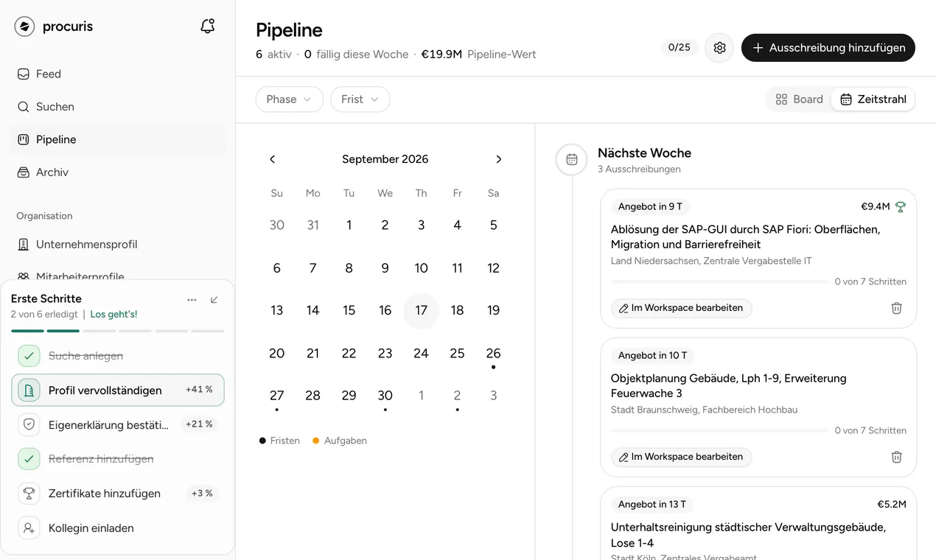Collapse the Erste Schritte panel
Viewport: 936px width, 560px height.
(x=214, y=300)
